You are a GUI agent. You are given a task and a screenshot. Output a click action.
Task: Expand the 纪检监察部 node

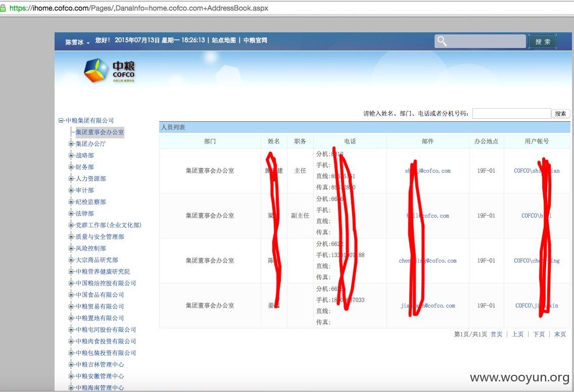[x=71, y=202]
